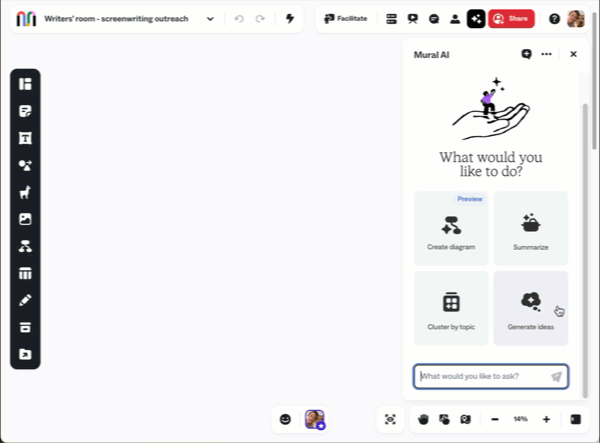
Task: Open the images tool
Action: coord(25,219)
